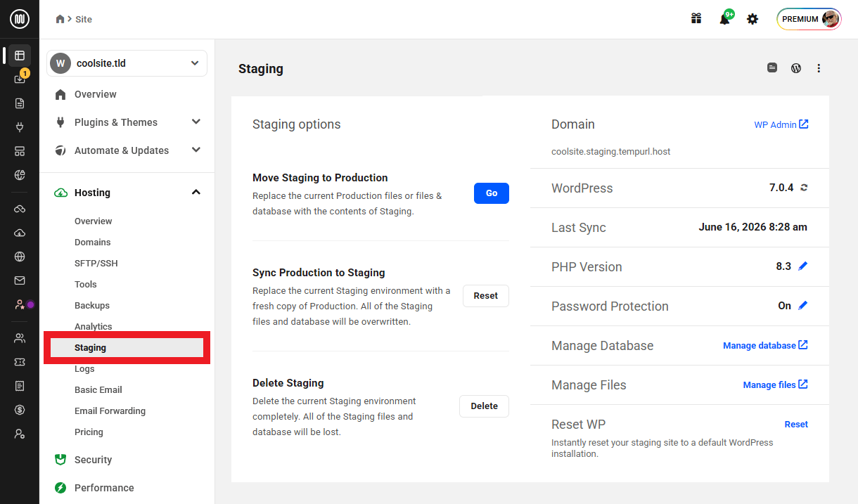Click the home icon in the breadcrumb

click(x=60, y=19)
